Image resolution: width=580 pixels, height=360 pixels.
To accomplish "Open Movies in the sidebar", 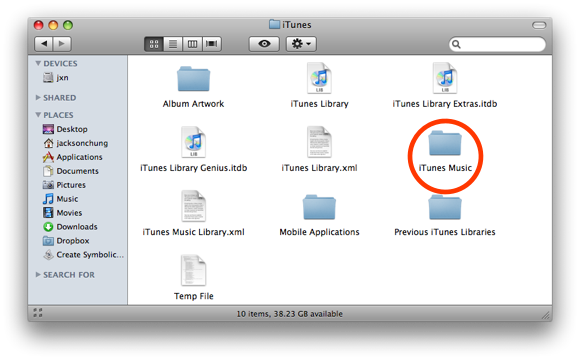I will coord(63,213).
